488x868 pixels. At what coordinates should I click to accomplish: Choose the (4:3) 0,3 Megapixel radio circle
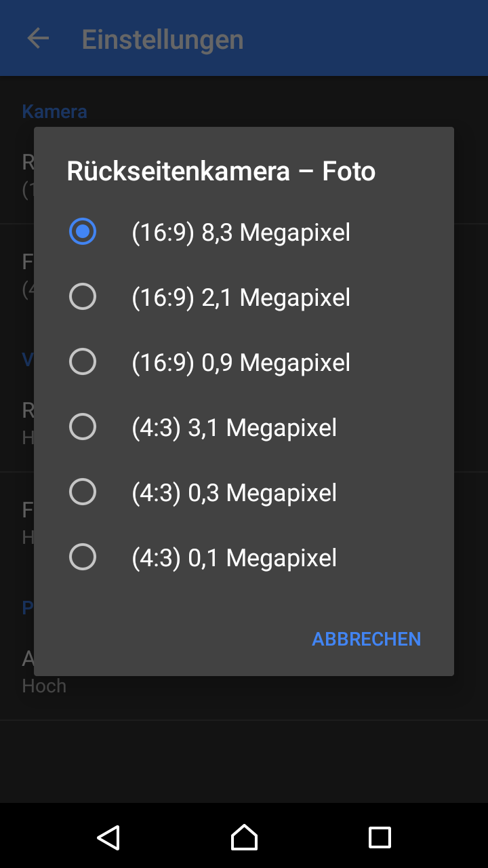[83, 492]
